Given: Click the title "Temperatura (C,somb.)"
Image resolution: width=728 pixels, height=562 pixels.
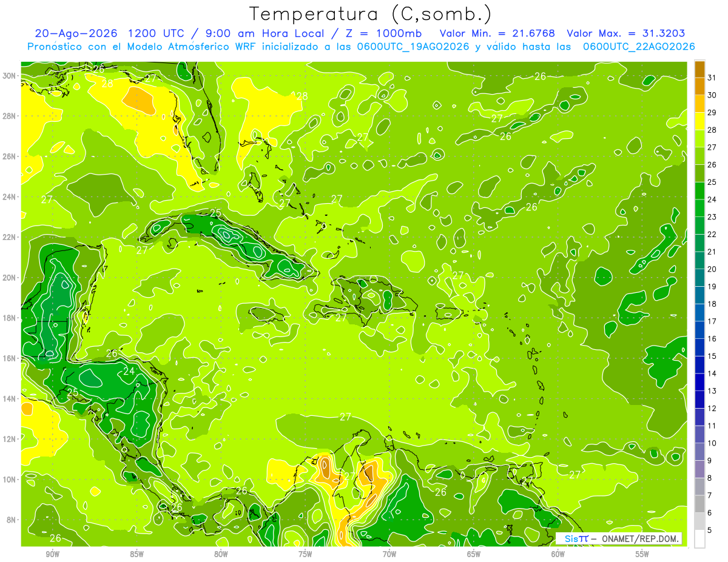Looking at the screenshot, I should click(x=371, y=14).
